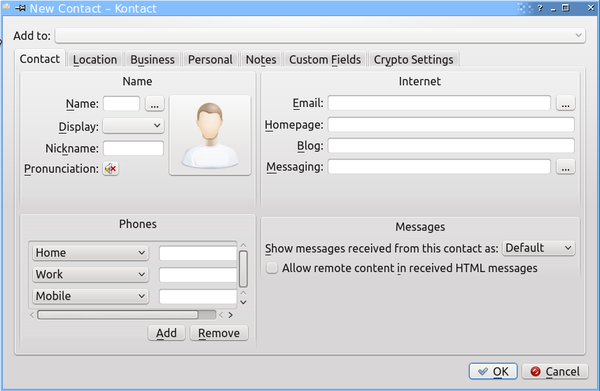This screenshot has width=600, height=391.
Task: Open the Home phone type dropdown
Action: tap(91, 253)
